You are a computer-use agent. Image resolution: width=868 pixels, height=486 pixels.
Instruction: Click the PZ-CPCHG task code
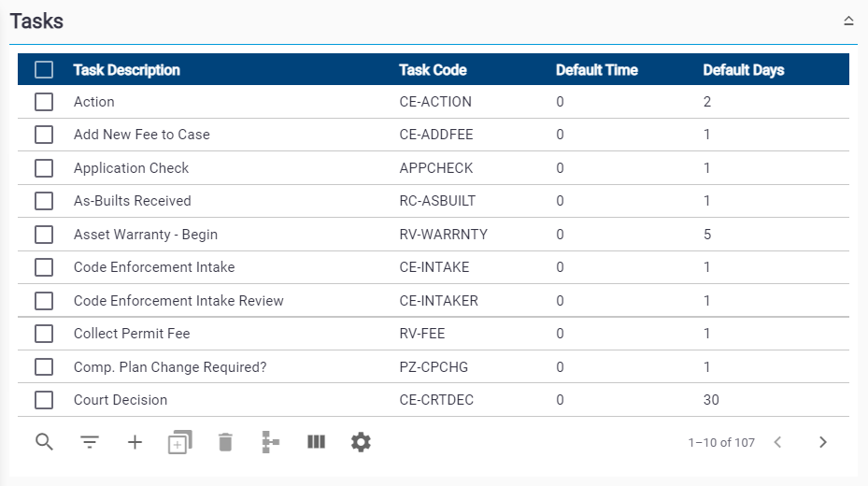point(434,366)
